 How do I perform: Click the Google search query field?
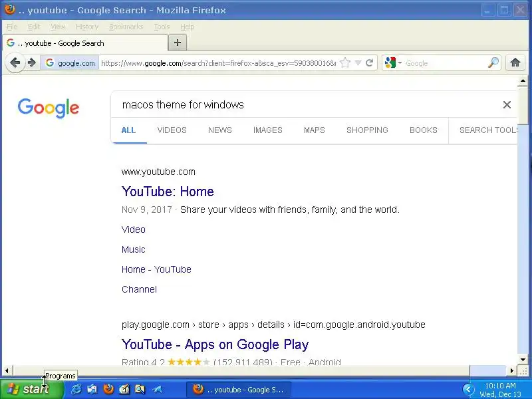pyautogui.click(x=305, y=105)
